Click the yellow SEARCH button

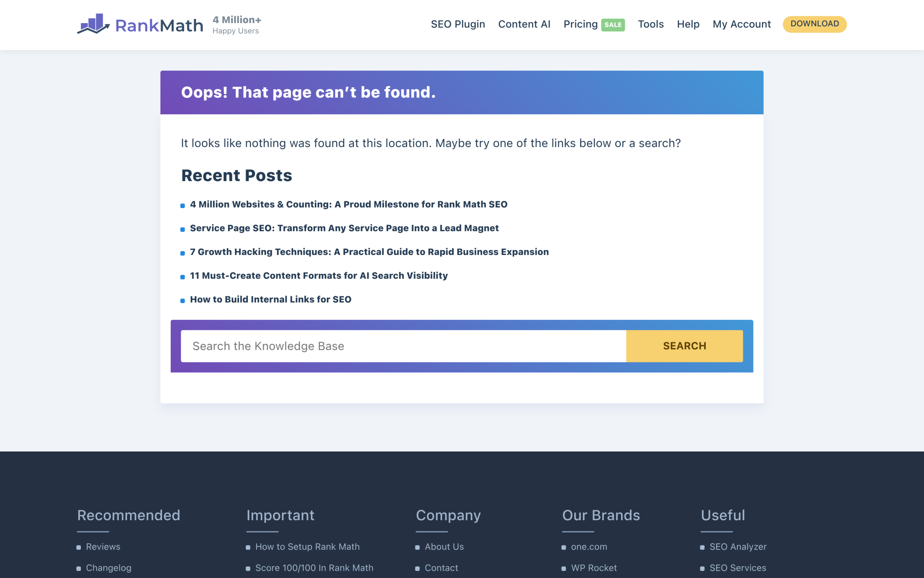pos(684,346)
